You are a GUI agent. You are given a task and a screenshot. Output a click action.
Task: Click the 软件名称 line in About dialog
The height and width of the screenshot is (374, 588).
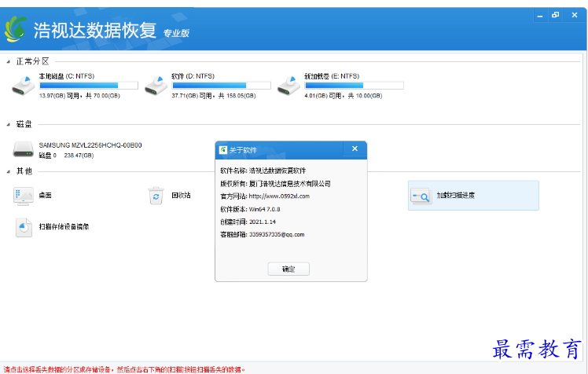263,170
